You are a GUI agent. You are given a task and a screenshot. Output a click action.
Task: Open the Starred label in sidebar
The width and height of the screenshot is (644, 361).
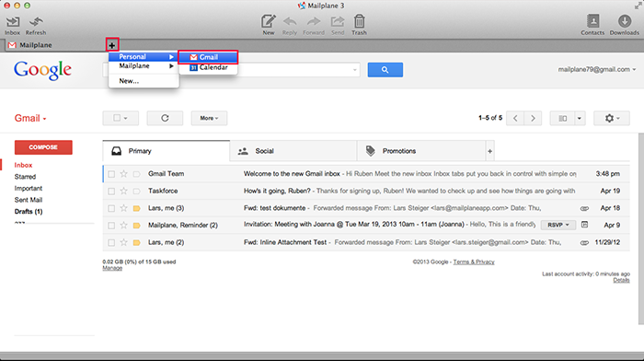[25, 177]
